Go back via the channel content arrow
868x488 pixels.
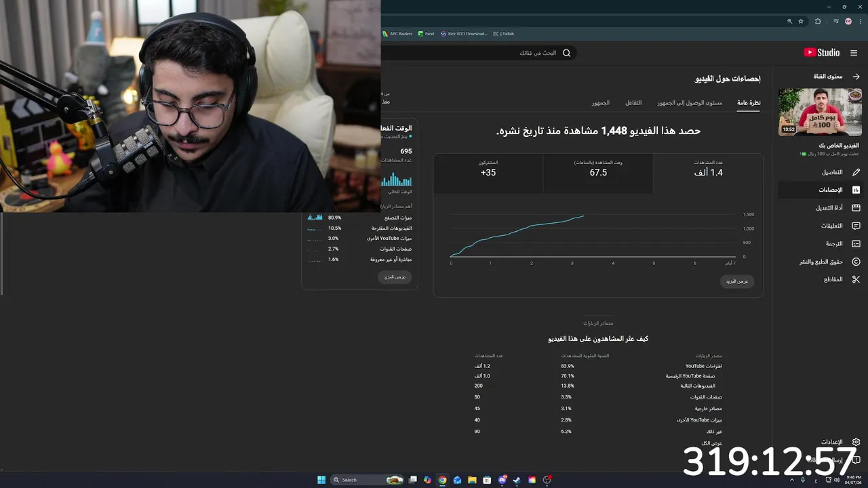click(856, 77)
